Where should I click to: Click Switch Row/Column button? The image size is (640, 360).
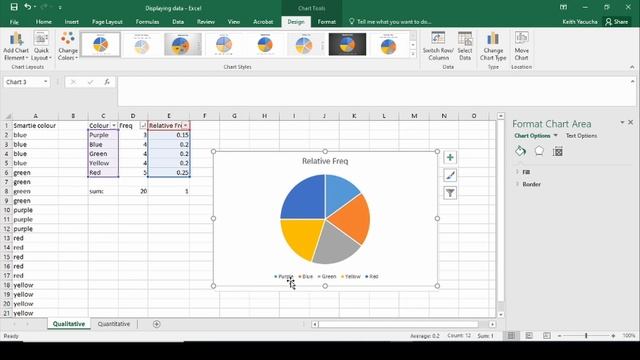[x=438, y=46]
